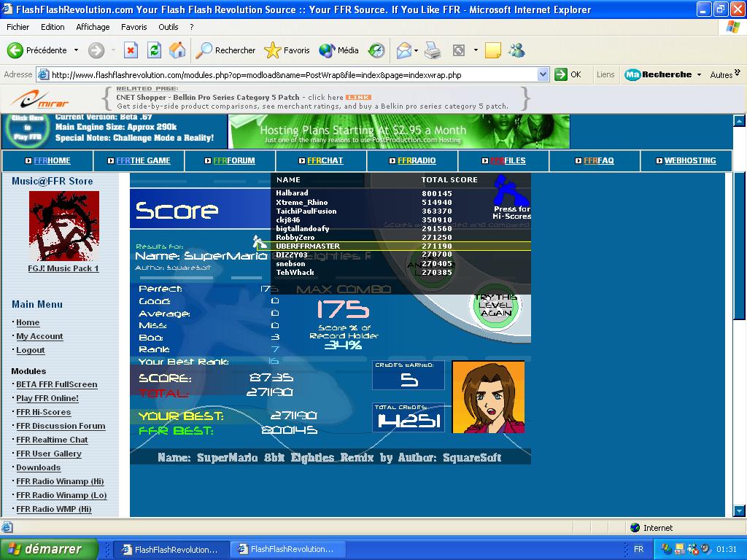The height and width of the screenshot is (560, 747).
Task: Go to the FFRHOME nav tab
Action: pyautogui.click(x=47, y=161)
